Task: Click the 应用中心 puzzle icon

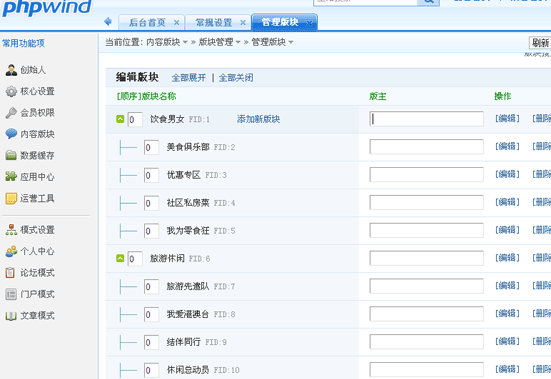Action: coord(11,177)
